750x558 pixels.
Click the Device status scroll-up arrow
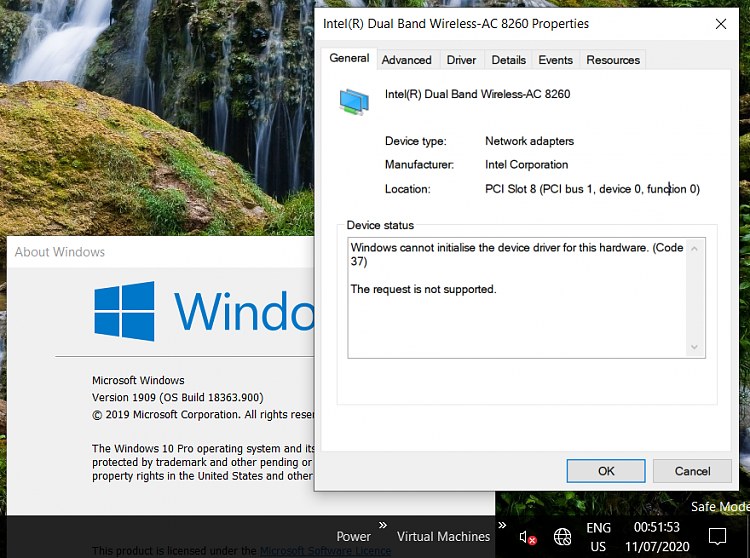[x=695, y=249]
